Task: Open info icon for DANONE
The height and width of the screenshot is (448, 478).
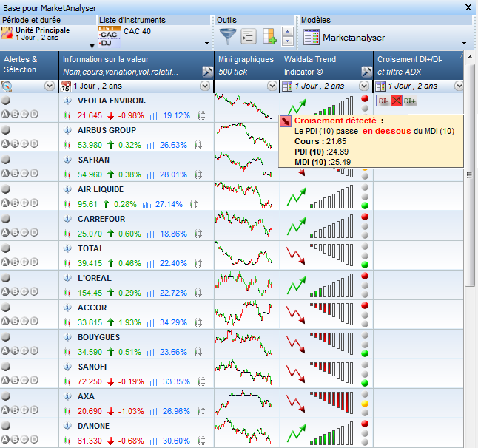Action: pos(67,426)
